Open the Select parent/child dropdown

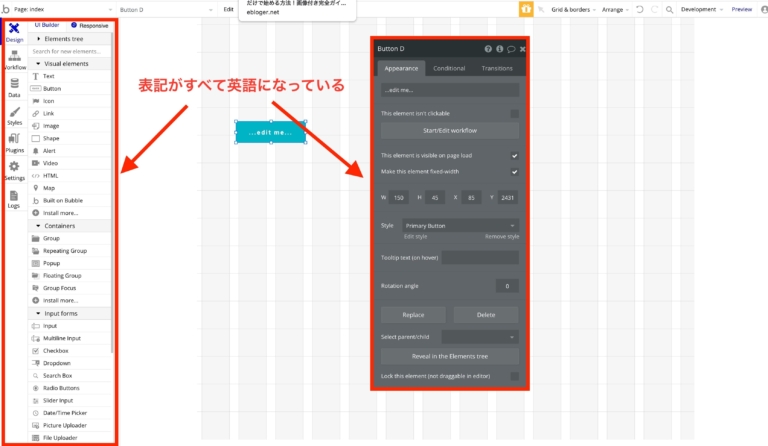point(480,337)
